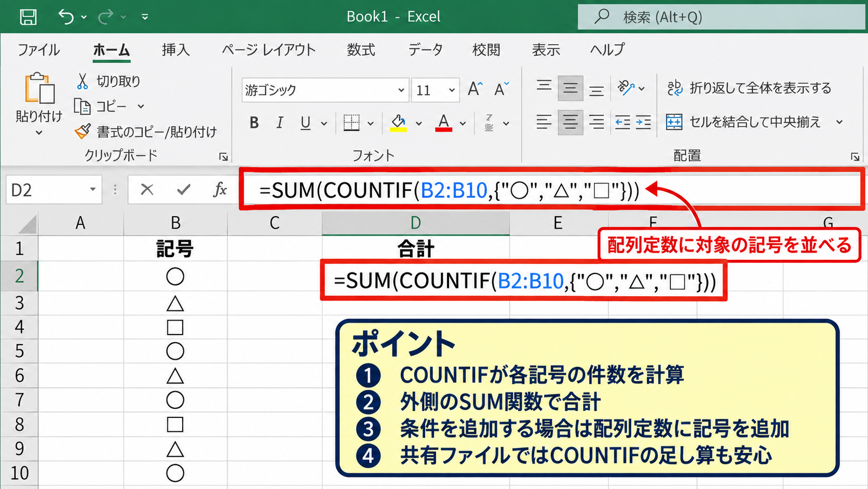The height and width of the screenshot is (489, 868).
Task: Apply yellow fill color bucket
Action: (x=398, y=123)
